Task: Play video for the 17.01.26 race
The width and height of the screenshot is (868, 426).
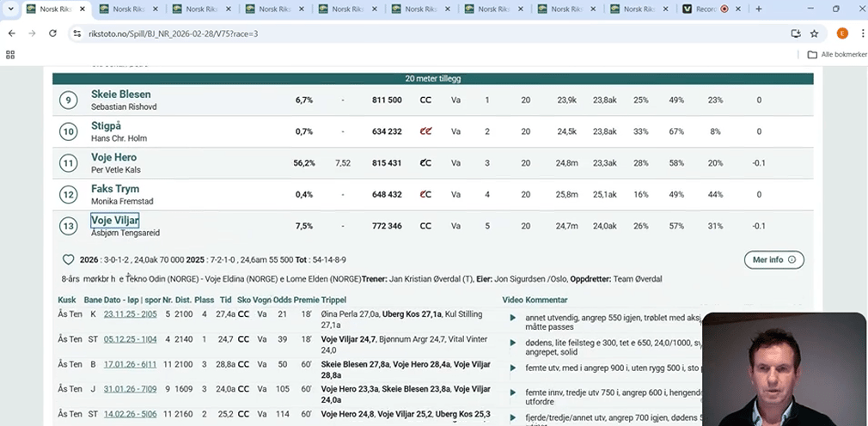Action: (513, 368)
